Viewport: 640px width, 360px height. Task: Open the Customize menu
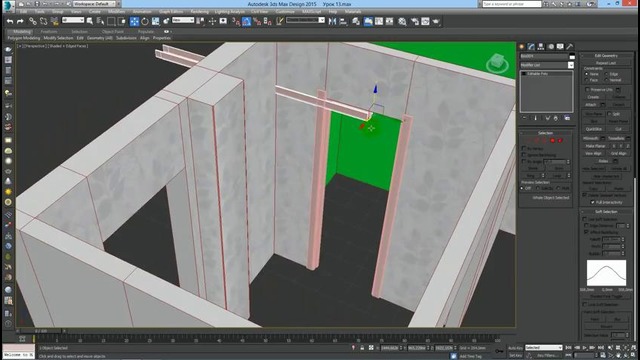coord(285,11)
